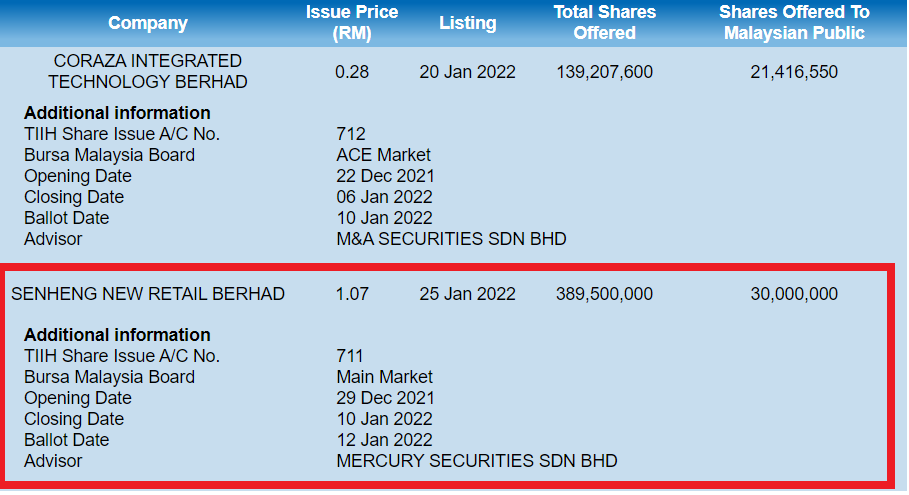The width and height of the screenshot is (909, 495).
Task: Click public shares value 21,416,550
Action: pyautogui.click(x=793, y=72)
